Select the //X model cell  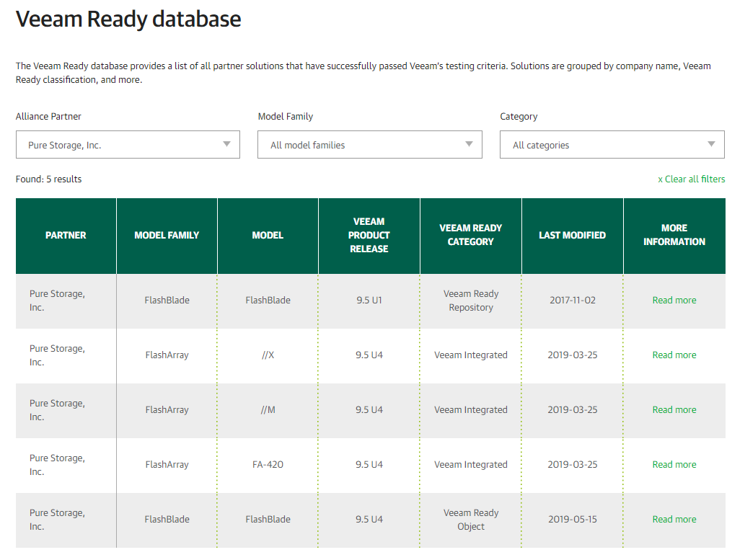(x=268, y=355)
